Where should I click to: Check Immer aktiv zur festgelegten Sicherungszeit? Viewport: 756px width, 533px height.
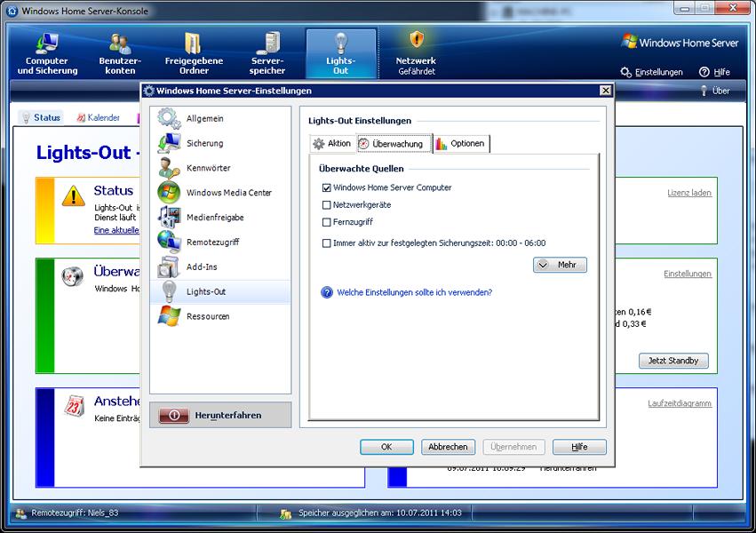point(326,243)
